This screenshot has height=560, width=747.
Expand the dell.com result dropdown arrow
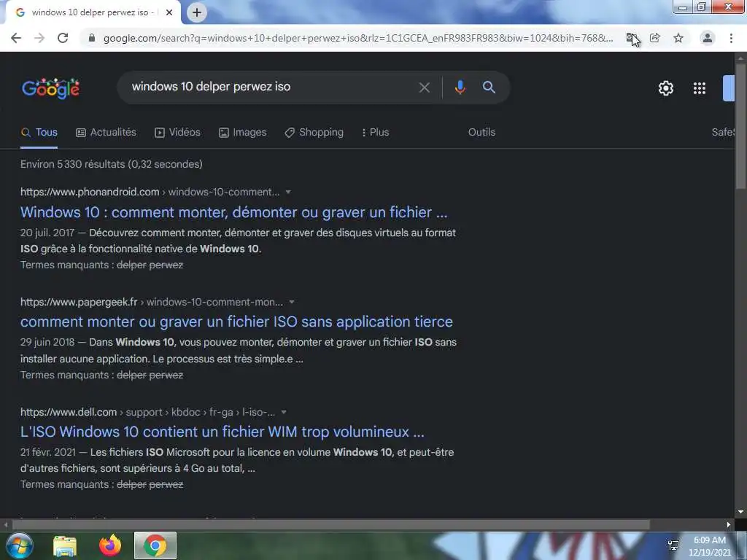point(284,413)
